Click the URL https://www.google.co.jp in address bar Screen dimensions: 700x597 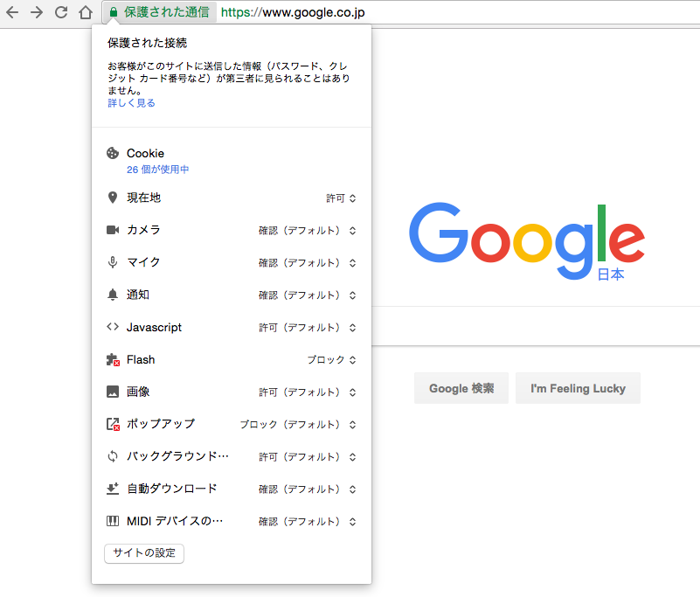(293, 12)
